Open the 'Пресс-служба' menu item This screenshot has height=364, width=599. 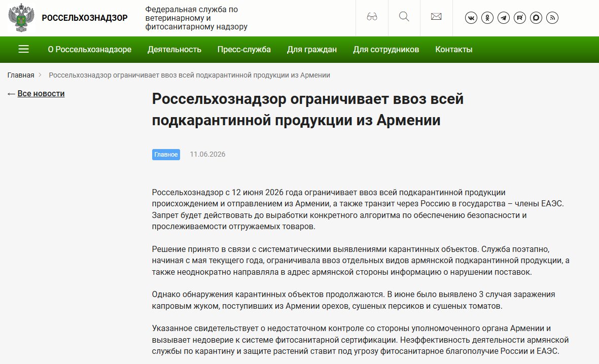[244, 49]
